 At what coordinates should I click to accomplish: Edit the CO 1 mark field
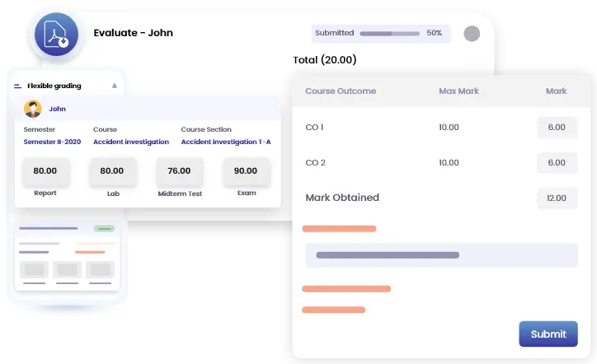tap(557, 128)
